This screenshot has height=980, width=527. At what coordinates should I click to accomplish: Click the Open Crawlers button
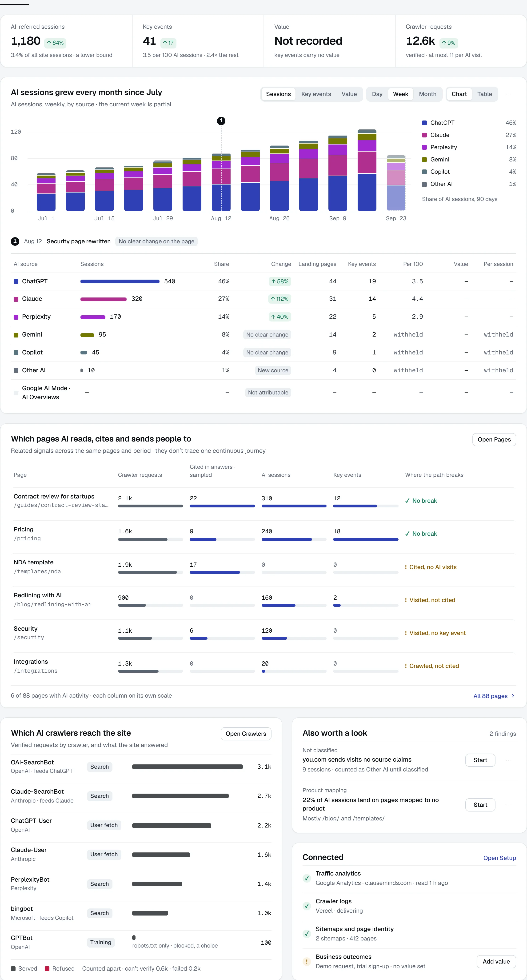(246, 734)
